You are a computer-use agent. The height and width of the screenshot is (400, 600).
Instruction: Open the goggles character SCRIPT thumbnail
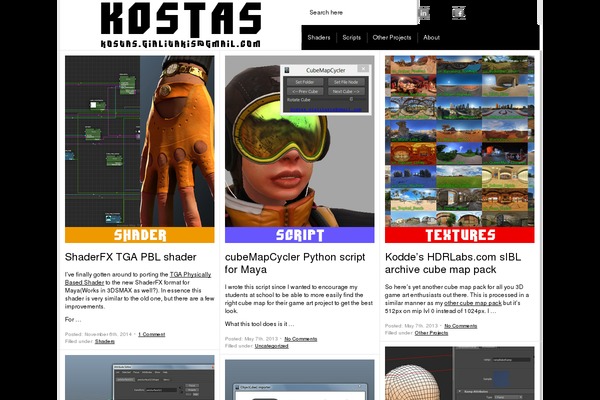300,149
